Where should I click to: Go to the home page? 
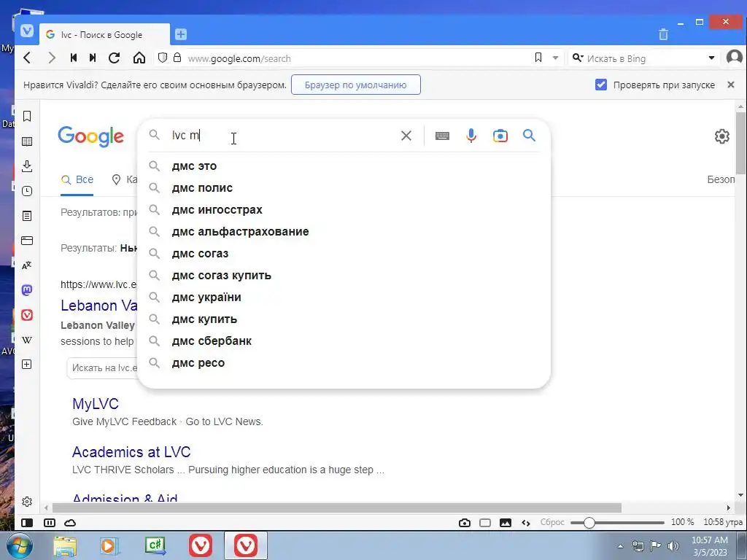tap(139, 58)
